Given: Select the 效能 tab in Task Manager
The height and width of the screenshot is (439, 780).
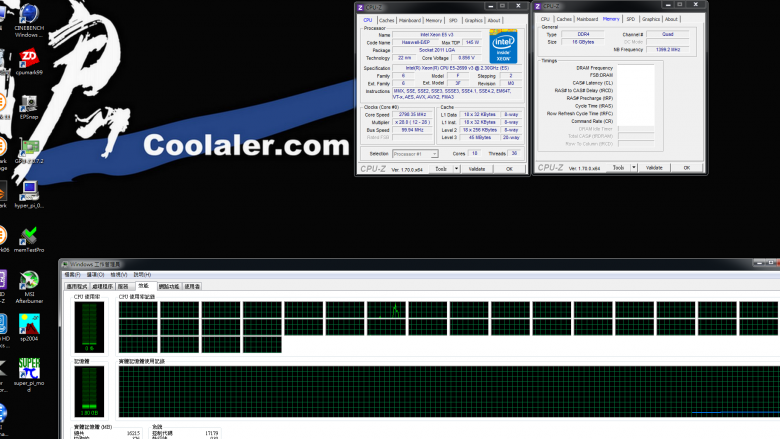Looking at the screenshot, I should click(x=144, y=285).
